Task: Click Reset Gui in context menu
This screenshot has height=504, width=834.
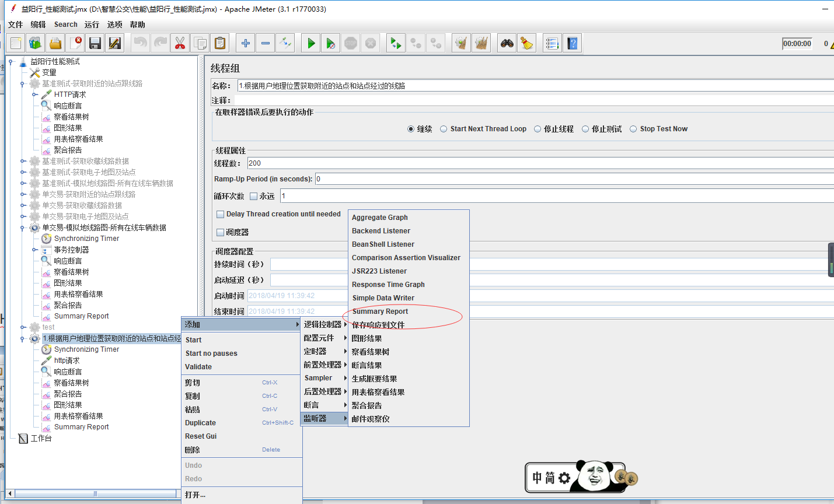Action: (x=242, y=436)
